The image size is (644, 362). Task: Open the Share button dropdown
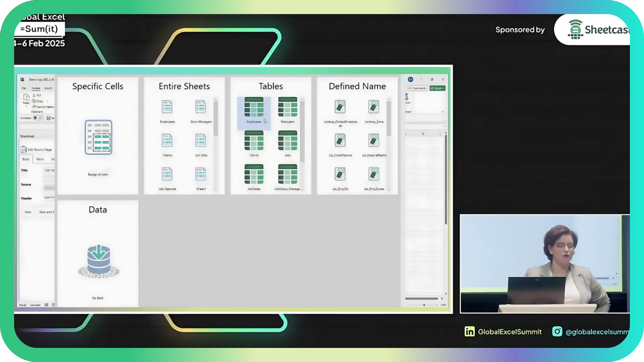click(x=444, y=88)
